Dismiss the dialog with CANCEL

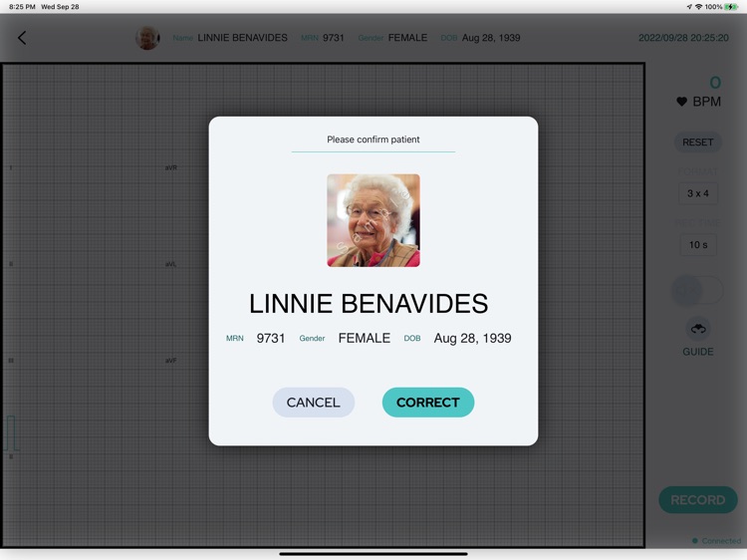coord(314,403)
